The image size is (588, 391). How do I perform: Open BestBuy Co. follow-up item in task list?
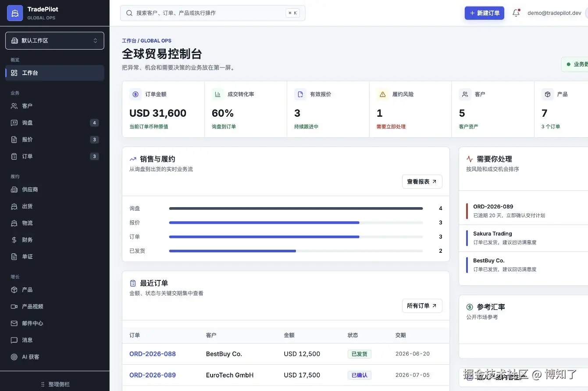point(524,265)
